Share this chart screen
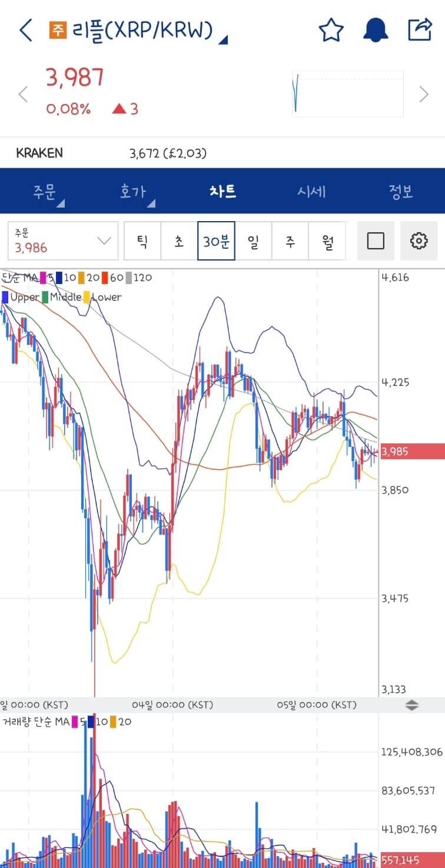This screenshot has width=445, height=868. click(420, 30)
